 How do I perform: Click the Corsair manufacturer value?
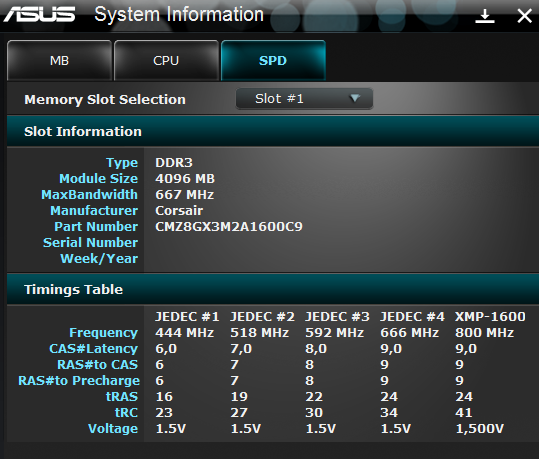coord(179,210)
